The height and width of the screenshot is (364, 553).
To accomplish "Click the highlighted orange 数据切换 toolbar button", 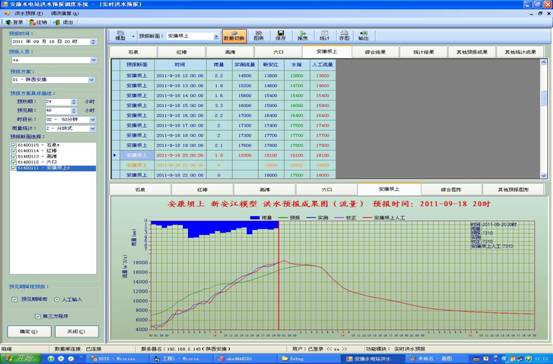I will click(x=234, y=36).
